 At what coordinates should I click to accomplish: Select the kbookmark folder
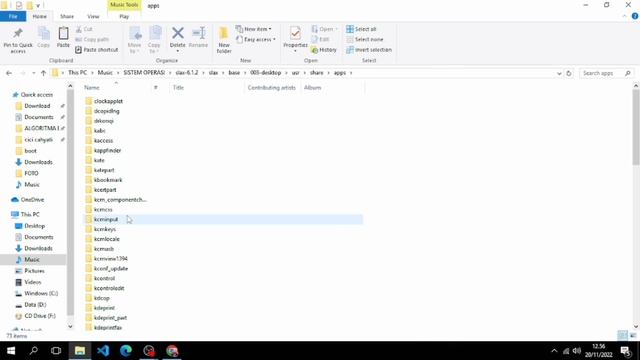[x=108, y=180]
